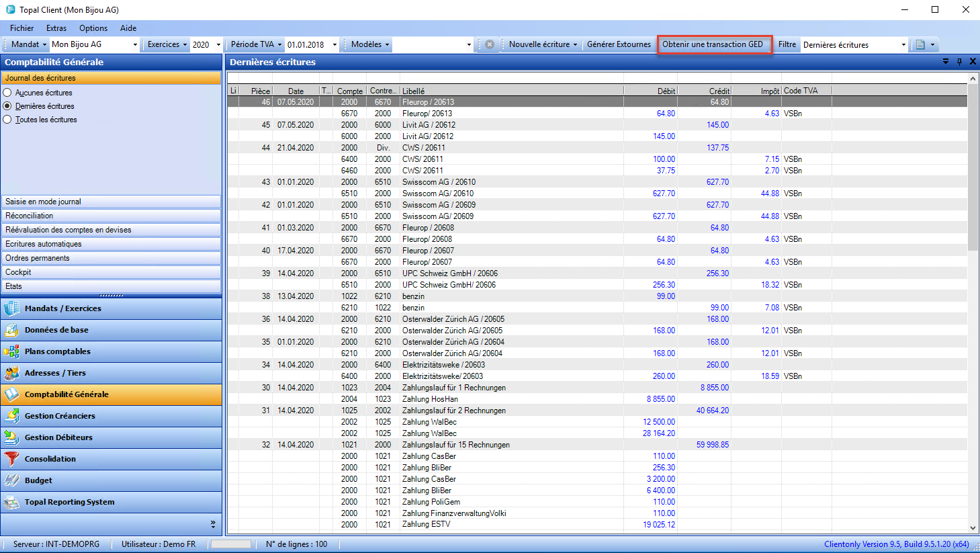Open Topal Reporting System icon
Viewport: 980px width, 553px height.
pyautogui.click(x=12, y=502)
